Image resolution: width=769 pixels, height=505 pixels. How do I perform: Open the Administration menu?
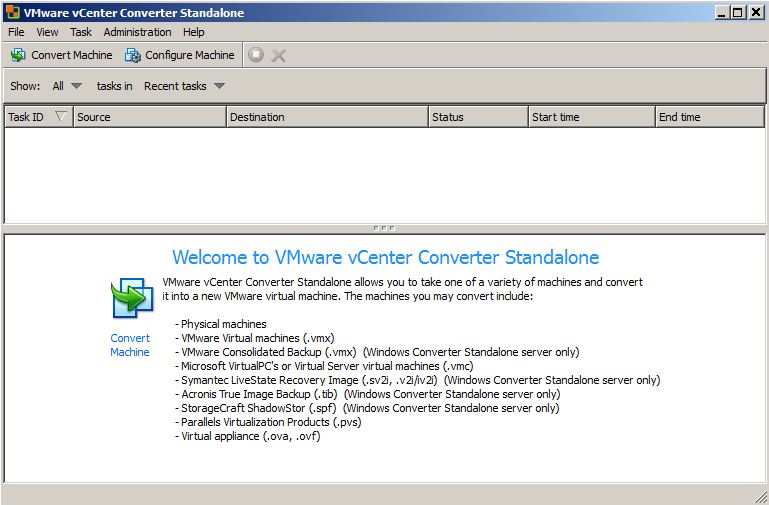[137, 32]
